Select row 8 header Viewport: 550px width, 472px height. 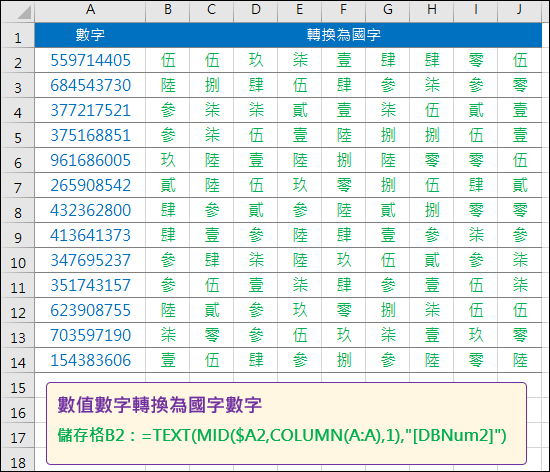click(x=18, y=210)
